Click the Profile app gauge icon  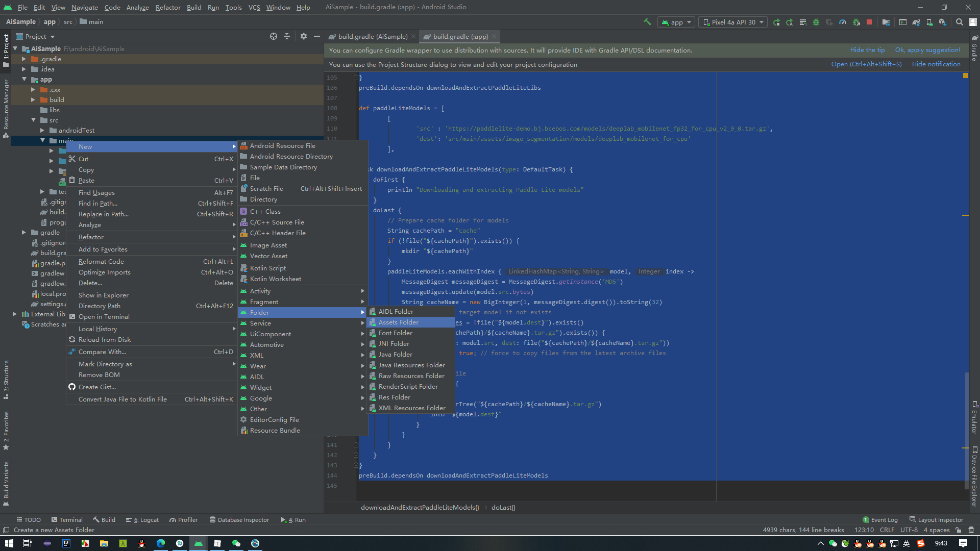click(843, 22)
